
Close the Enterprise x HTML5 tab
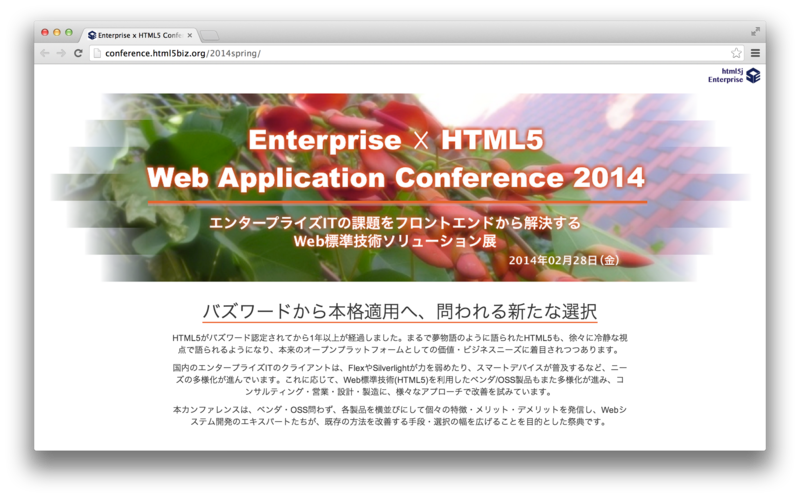coord(190,35)
